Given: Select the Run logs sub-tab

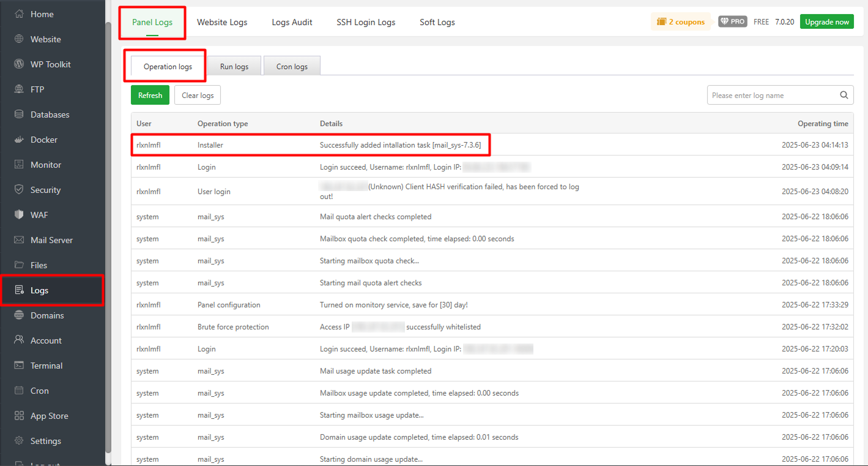Looking at the screenshot, I should [x=234, y=66].
